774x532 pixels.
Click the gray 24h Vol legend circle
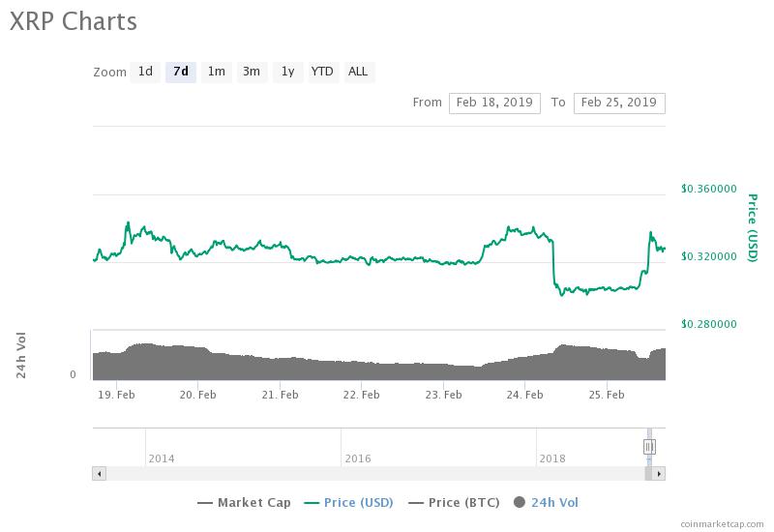click(x=520, y=502)
